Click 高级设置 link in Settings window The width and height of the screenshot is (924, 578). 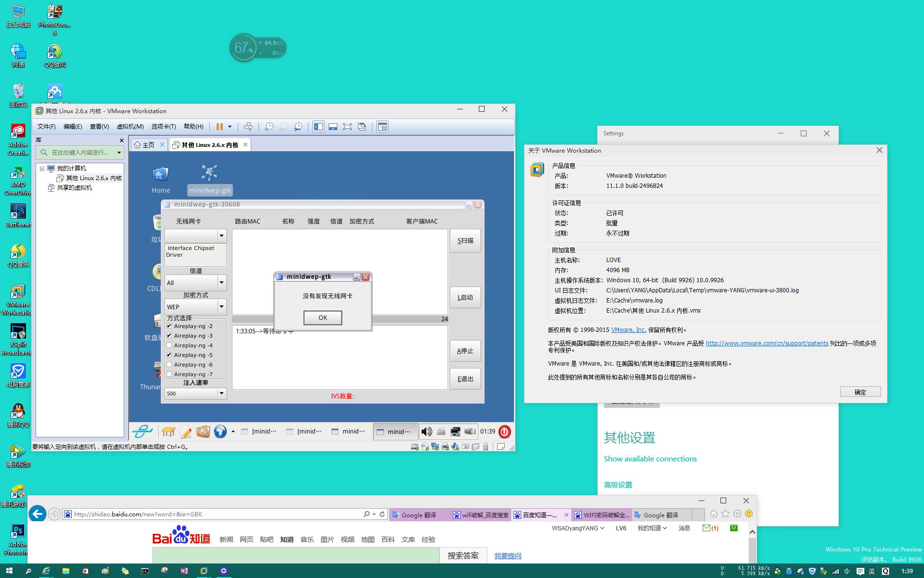618,485
